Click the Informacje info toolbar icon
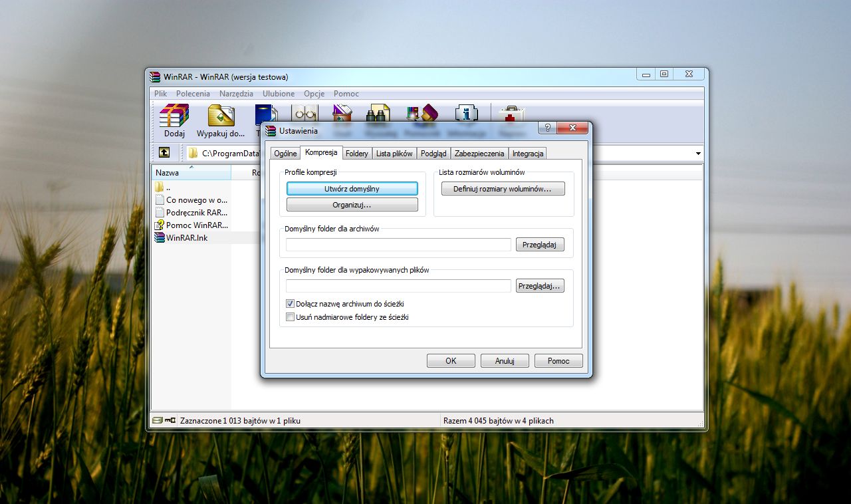851x504 pixels. pyautogui.click(x=466, y=113)
